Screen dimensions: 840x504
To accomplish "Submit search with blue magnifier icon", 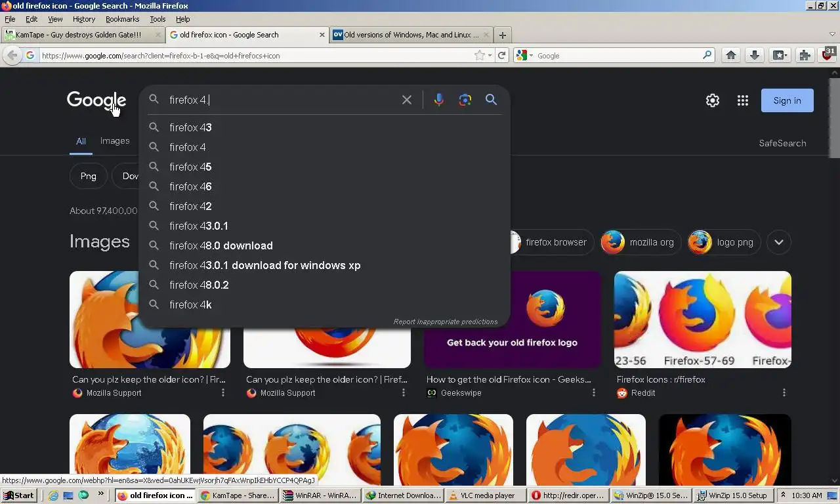I will point(491,100).
